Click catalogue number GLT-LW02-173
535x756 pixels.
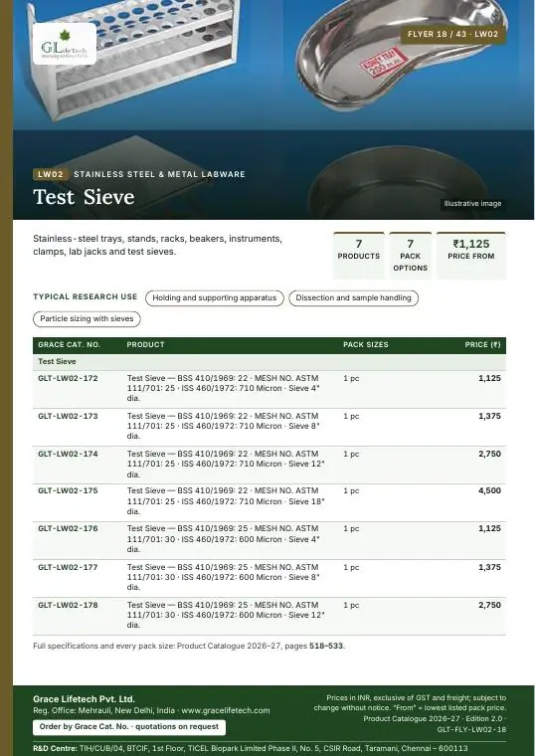tap(68, 416)
